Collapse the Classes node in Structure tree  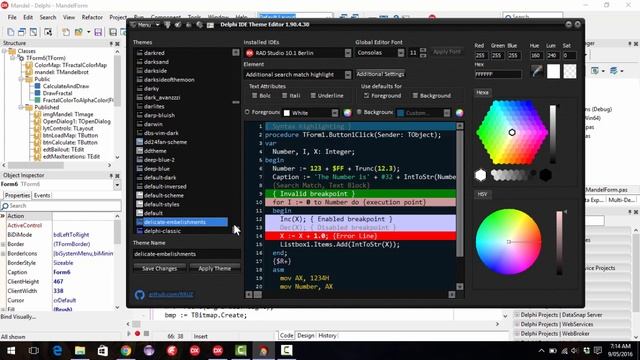pos(4,51)
